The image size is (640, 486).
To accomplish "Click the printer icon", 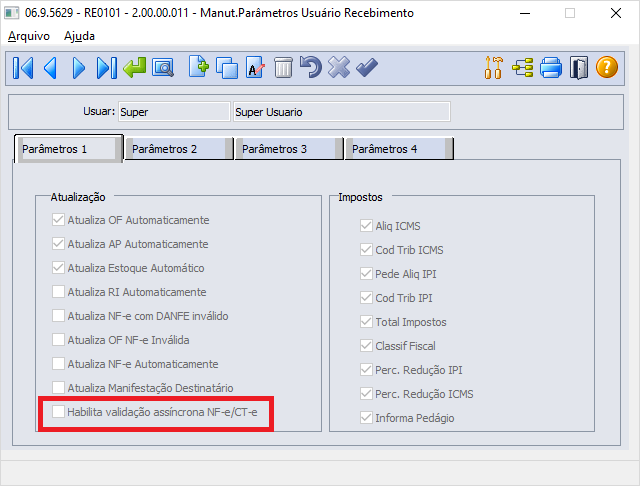I will [551, 68].
